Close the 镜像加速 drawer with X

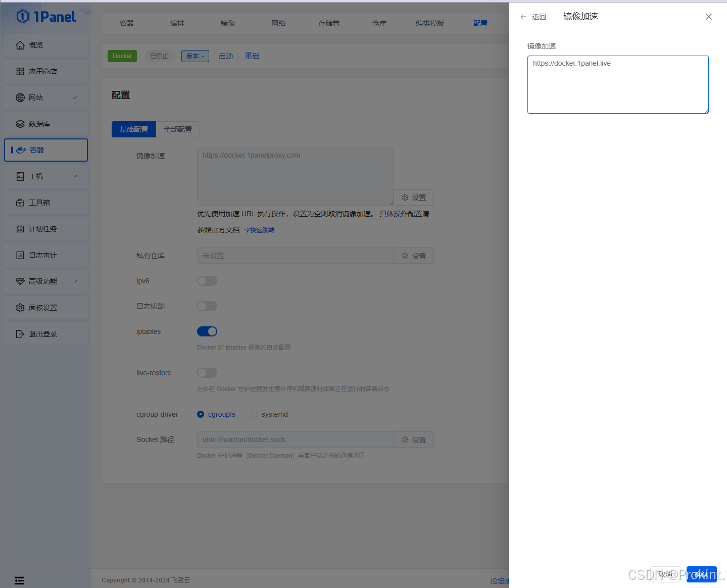point(709,17)
